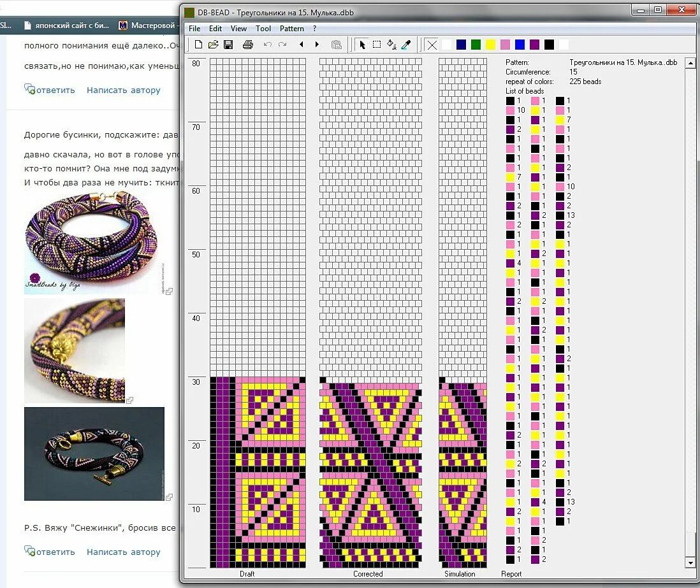Redo the last action
The width and height of the screenshot is (700, 588).
coord(282,45)
